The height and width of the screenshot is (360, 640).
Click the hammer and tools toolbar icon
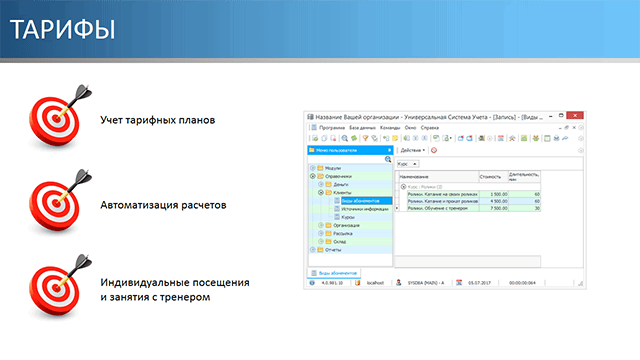tap(512, 138)
